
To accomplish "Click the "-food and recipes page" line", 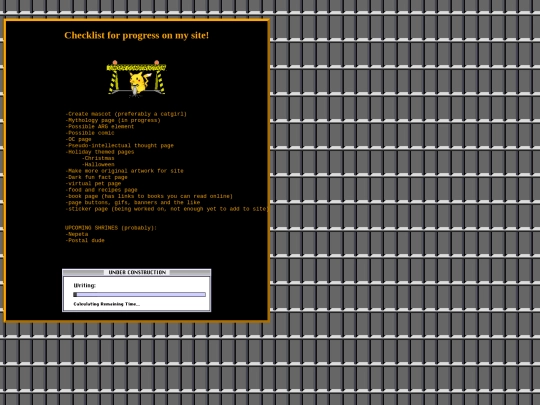I will [x=102, y=190].
